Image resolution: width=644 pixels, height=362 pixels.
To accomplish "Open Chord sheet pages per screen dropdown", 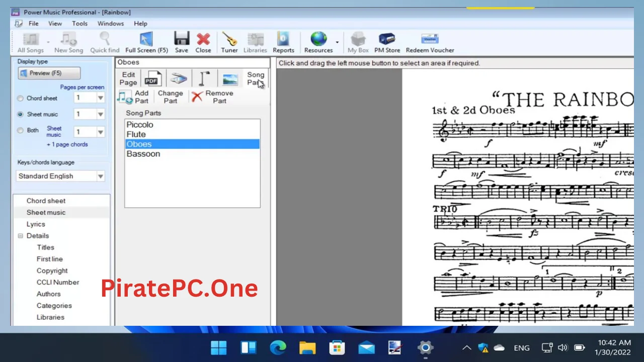I will coord(100,98).
